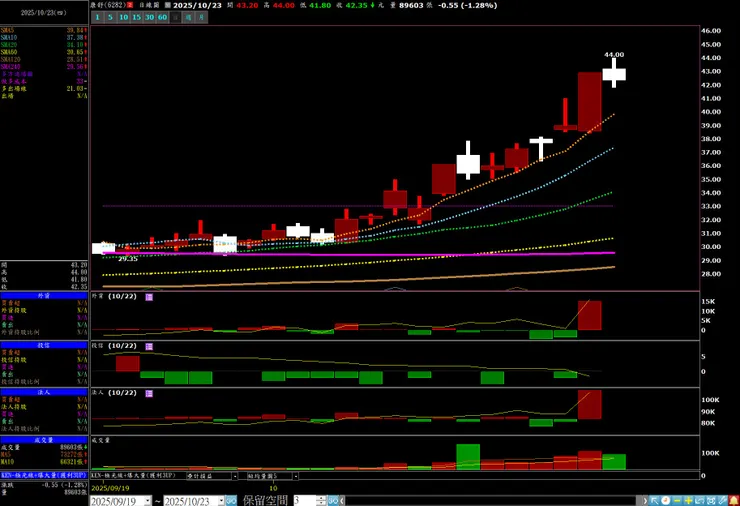Click the undo curved-arrow icon
The height and width of the screenshot is (506, 740).
tap(699, 500)
